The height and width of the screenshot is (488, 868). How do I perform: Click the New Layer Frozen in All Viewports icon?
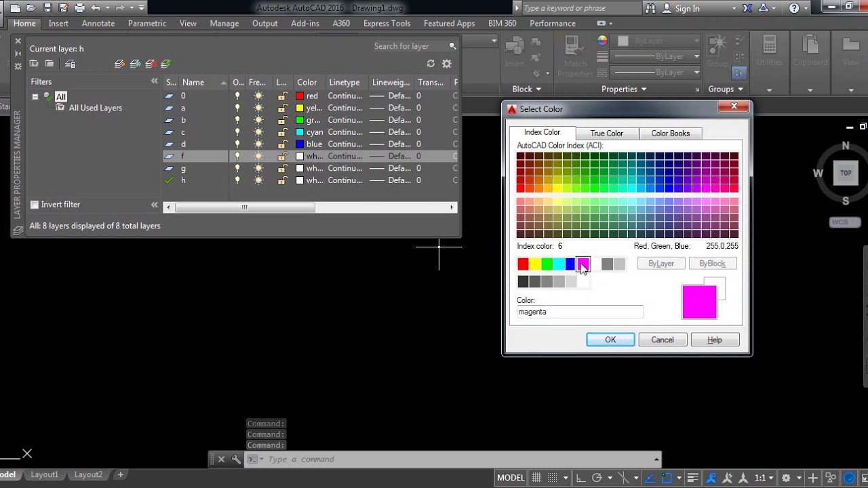pyautogui.click(x=136, y=64)
